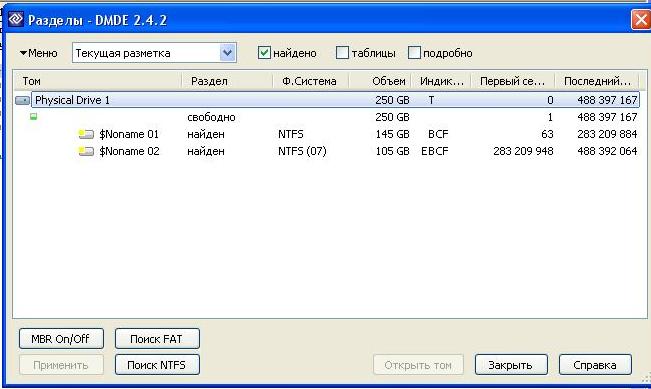Click the Закрыть button

pos(511,365)
